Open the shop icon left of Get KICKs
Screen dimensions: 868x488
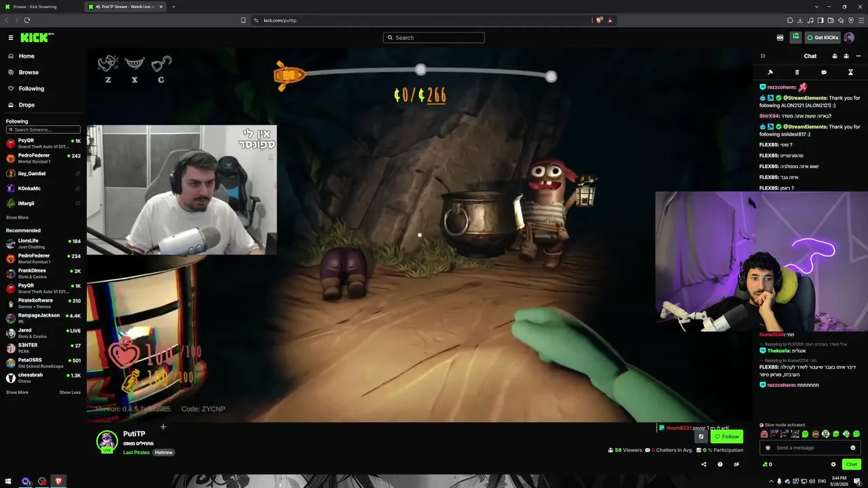780,38
